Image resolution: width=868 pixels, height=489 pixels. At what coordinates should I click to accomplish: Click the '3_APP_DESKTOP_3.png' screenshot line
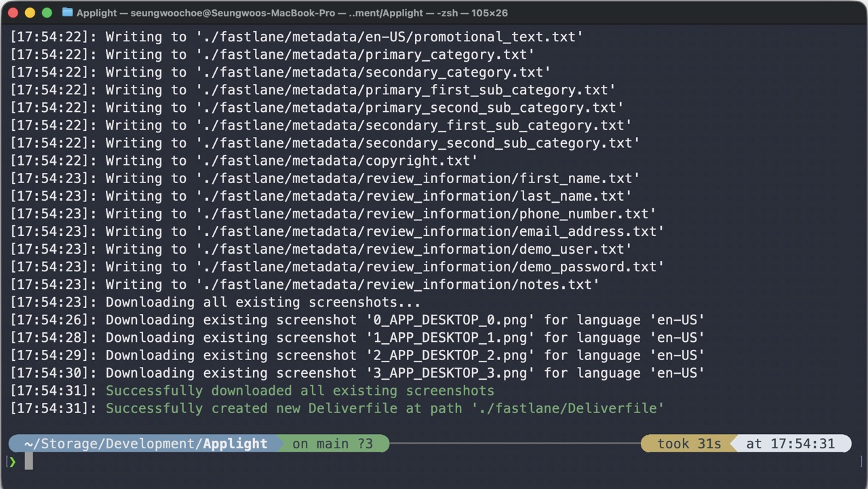click(357, 372)
